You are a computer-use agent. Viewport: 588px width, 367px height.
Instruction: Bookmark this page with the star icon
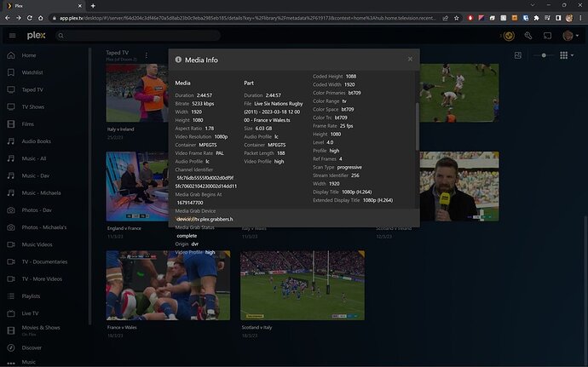point(457,18)
